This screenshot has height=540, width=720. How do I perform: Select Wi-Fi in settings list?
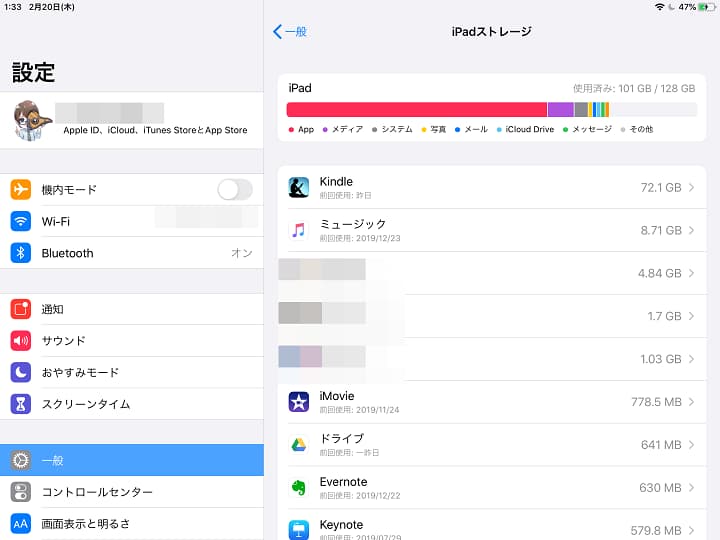[132, 221]
